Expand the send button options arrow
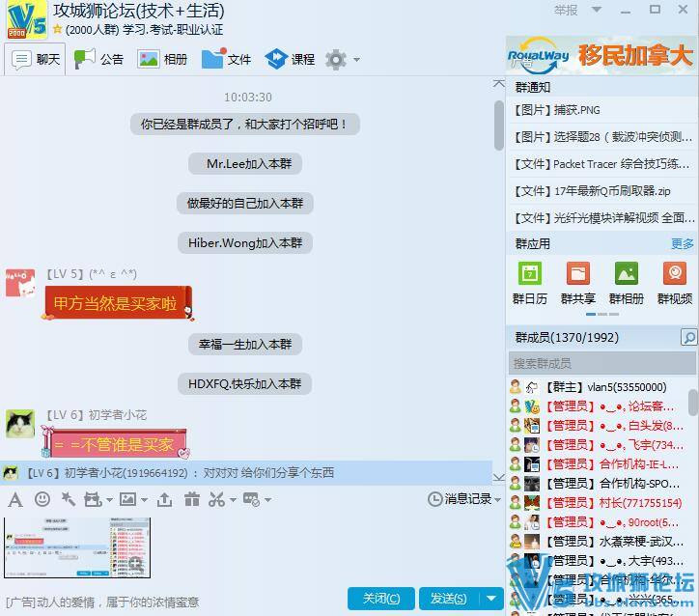This screenshot has height=616, width=699. [491, 599]
